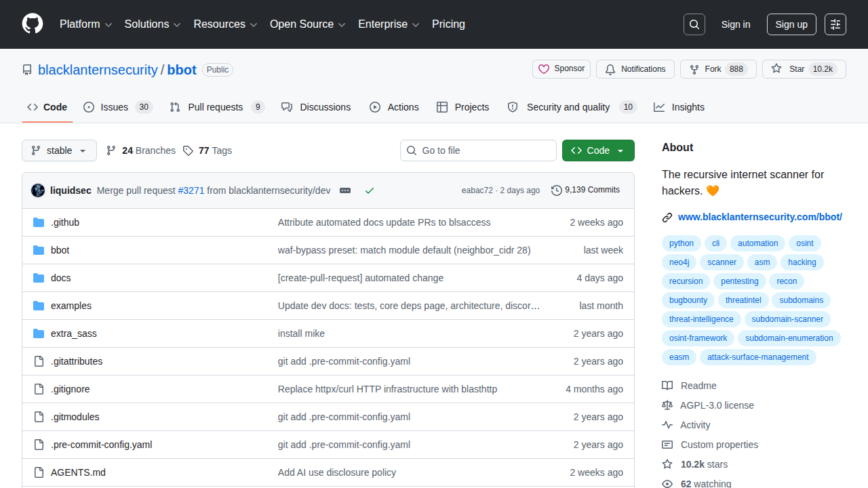Viewport: 868px width, 488px height.
Task: Click the commit status check mark
Action: (x=370, y=190)
